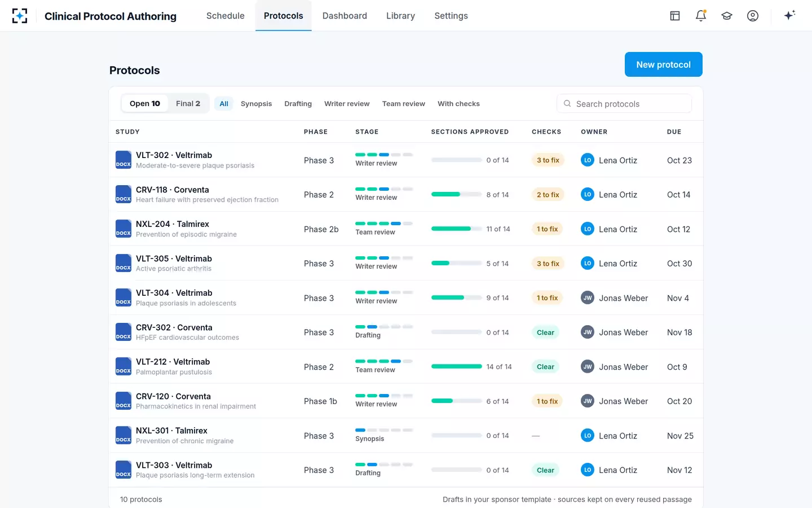Viewport: 812px width, 508px height.
Task: Click the DOCX icon for CRV-302 Corventa
Action: coord(123,332)
